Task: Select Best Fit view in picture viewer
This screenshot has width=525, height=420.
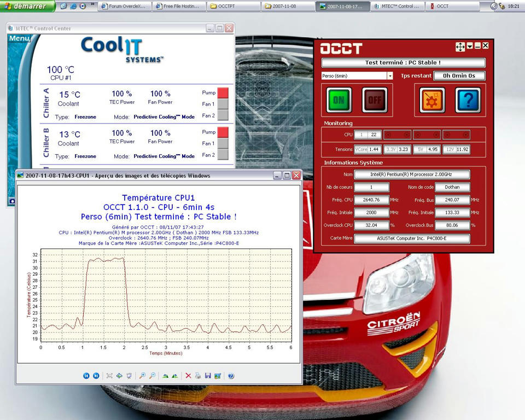Action: [109, 376]
